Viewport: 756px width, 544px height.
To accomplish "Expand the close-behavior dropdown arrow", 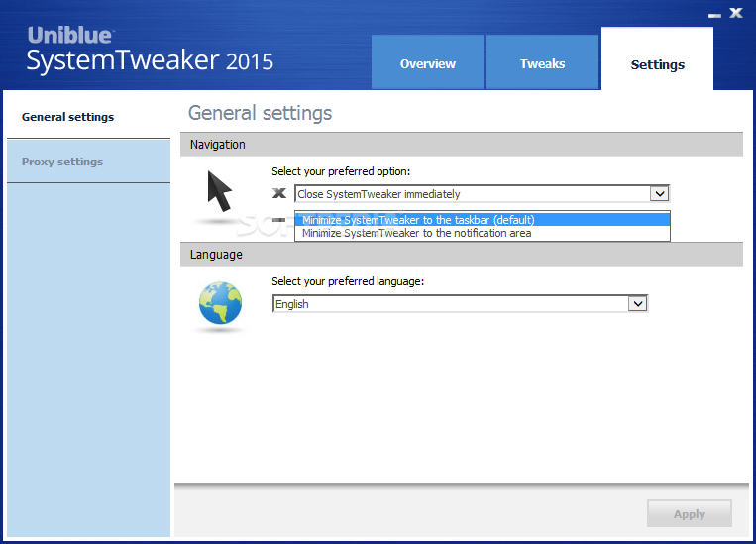I will tap(659, 194).
